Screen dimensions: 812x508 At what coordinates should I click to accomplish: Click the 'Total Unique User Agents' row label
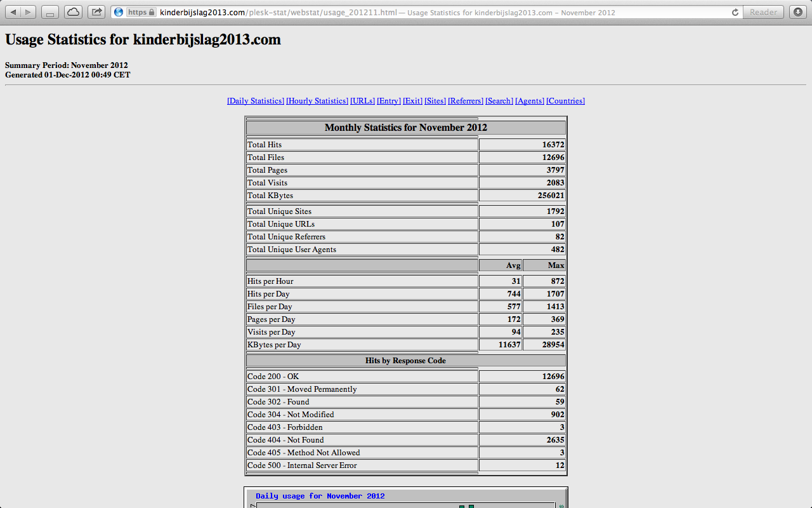pyautogui.click(x=292, y=250)
